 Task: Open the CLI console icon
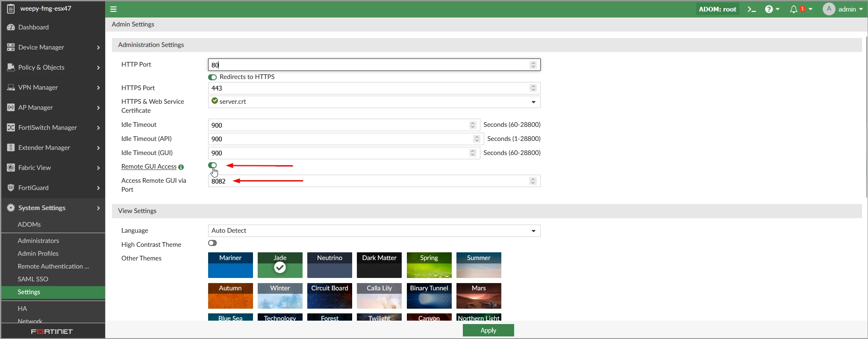[x=751, y=9]
